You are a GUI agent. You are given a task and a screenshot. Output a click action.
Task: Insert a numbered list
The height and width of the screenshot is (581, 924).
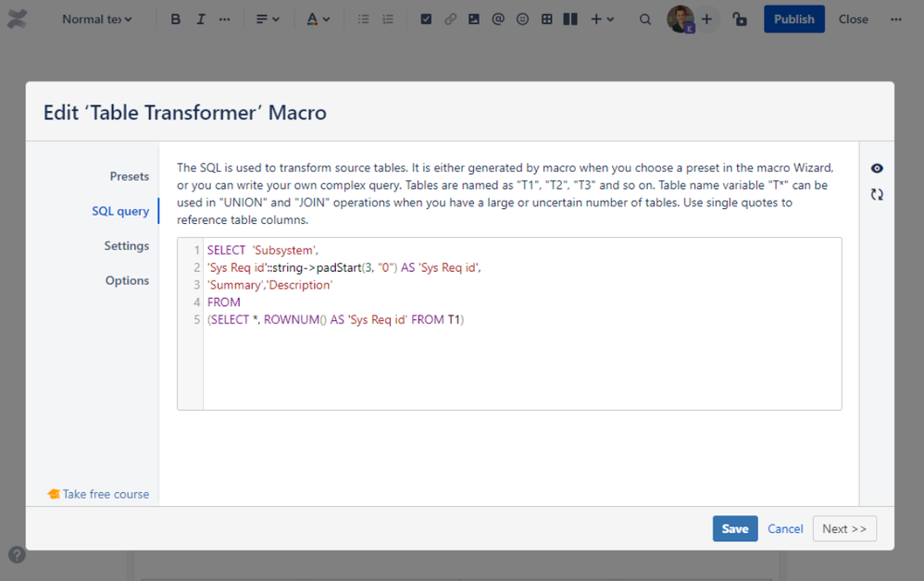tap(388, 19)
